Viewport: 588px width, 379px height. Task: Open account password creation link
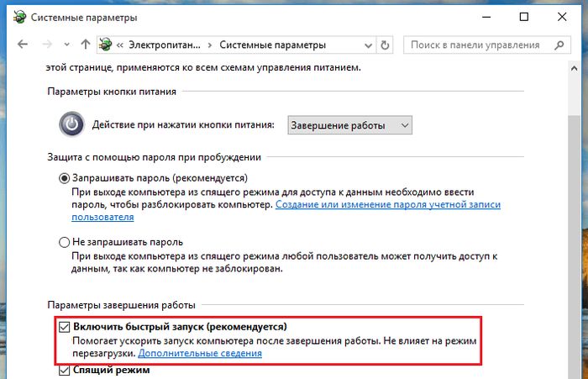tap(387, 204)
